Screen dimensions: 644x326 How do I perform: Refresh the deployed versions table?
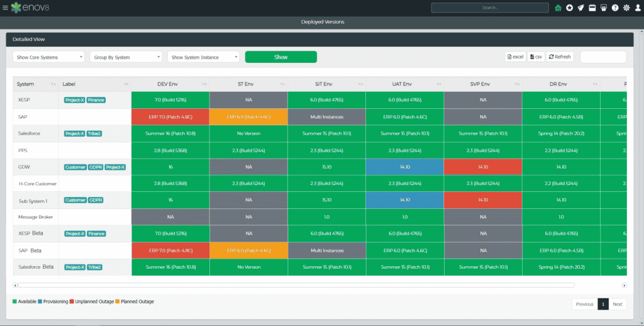click(x=560, y=57)
